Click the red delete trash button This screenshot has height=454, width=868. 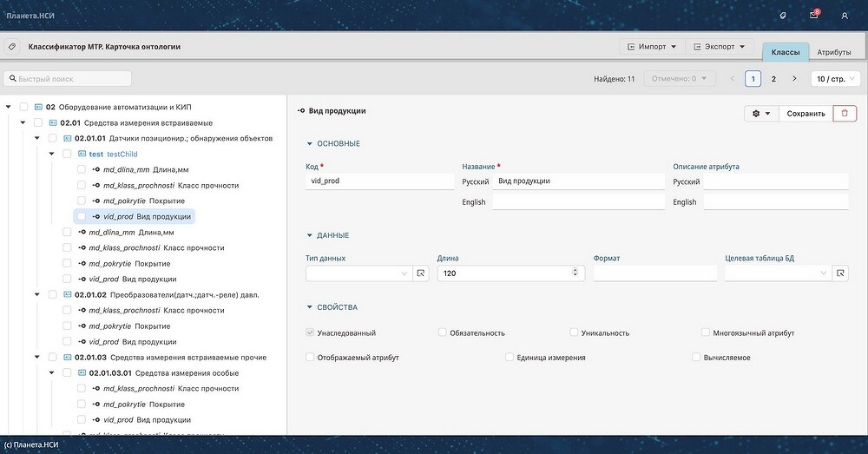pyautogui.click(x=845, y=113)
